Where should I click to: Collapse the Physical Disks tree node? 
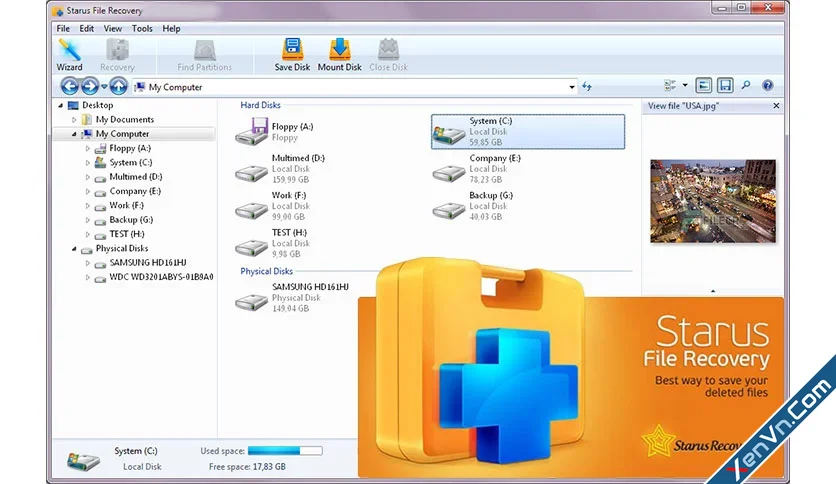(74, 249)
